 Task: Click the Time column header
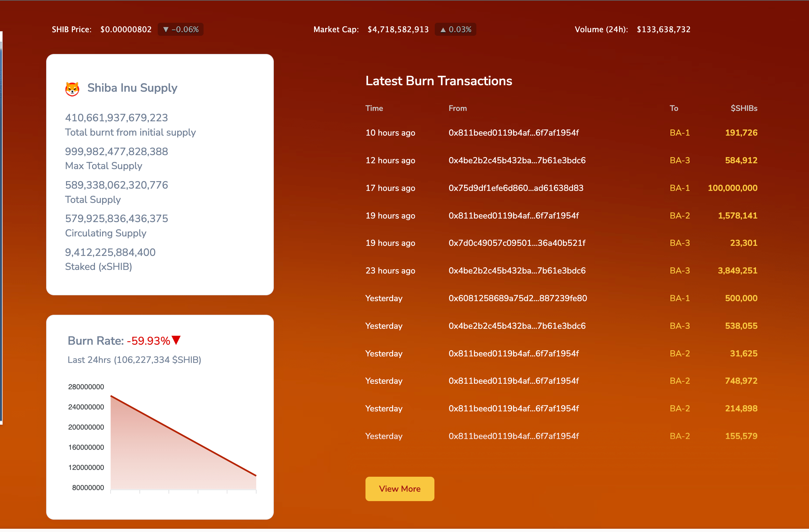[x=374, y=108]
